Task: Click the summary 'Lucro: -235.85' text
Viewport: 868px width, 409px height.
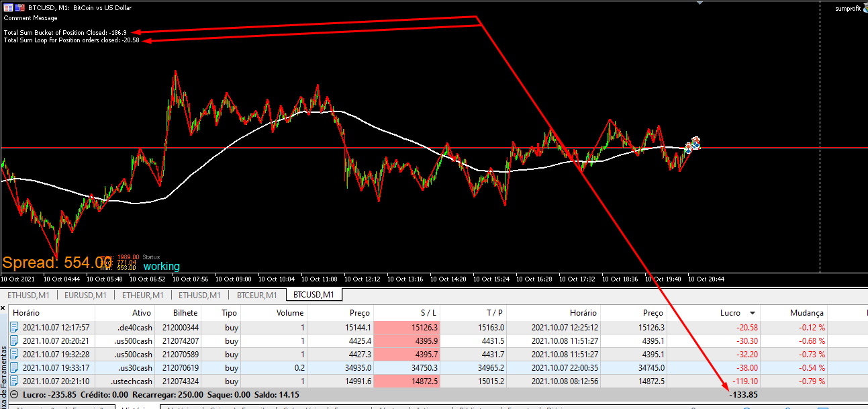Action: point(50,395)
